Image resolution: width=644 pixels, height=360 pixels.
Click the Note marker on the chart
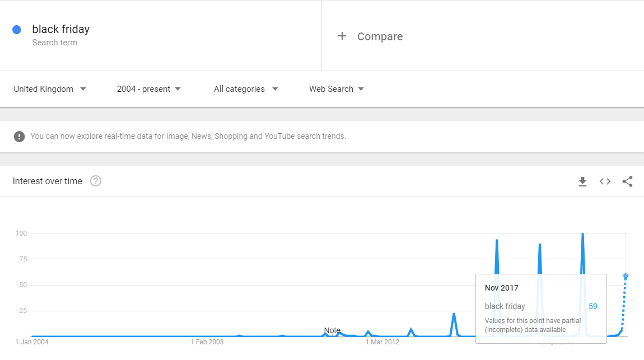[x=332, y=330]
